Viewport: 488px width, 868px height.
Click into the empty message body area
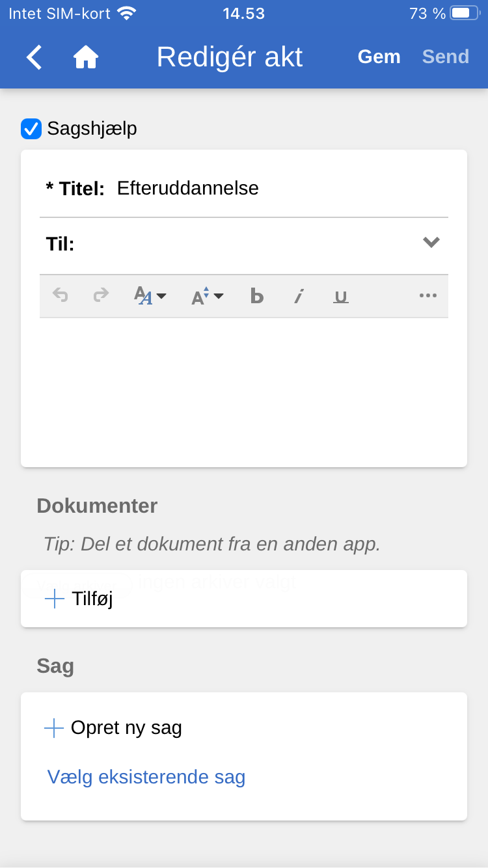[244, 390]
